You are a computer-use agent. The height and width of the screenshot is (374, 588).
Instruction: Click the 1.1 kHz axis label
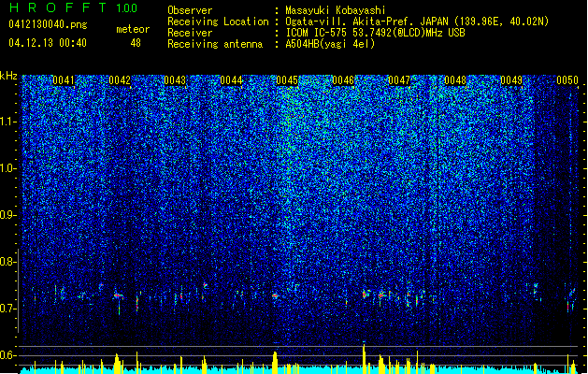[x=8, y=122]
